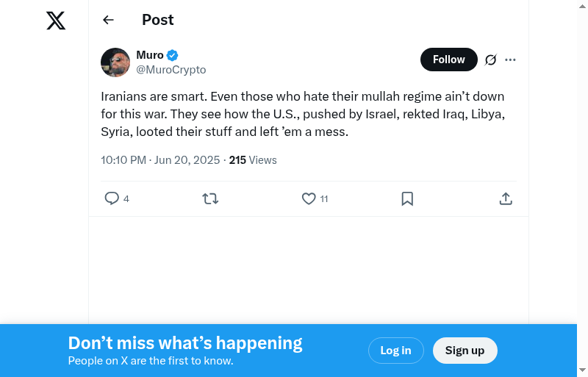The width and height of the screenshot is (588, 377).
Task: Repost this post with the arrows icon
Action: [x=210, y=198]
